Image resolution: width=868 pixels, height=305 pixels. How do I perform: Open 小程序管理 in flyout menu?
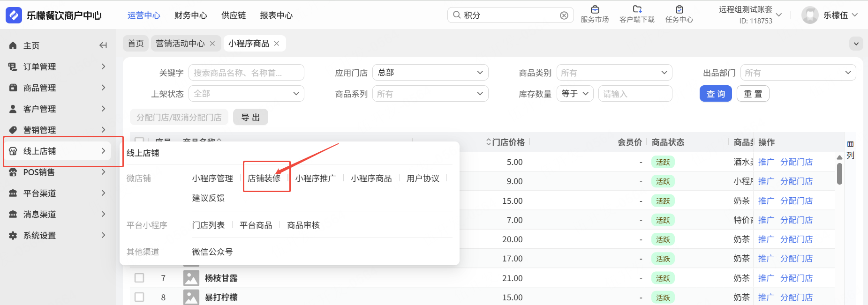click(x=212, y=178)
